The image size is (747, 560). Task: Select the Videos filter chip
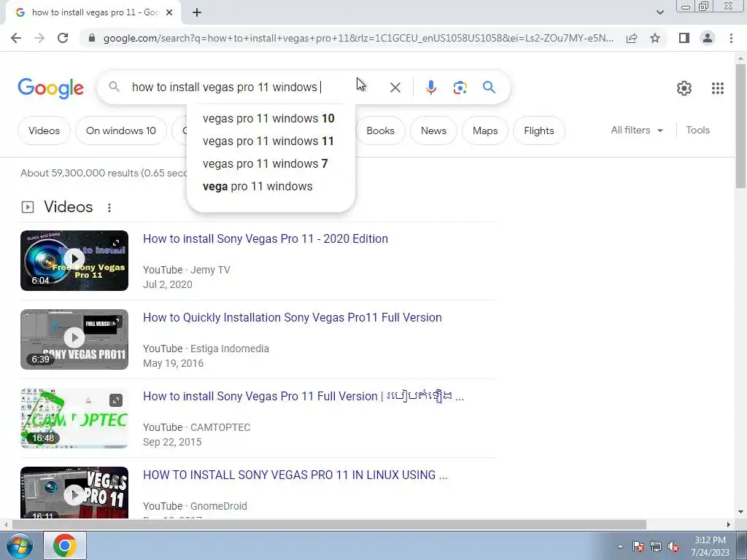44,131
